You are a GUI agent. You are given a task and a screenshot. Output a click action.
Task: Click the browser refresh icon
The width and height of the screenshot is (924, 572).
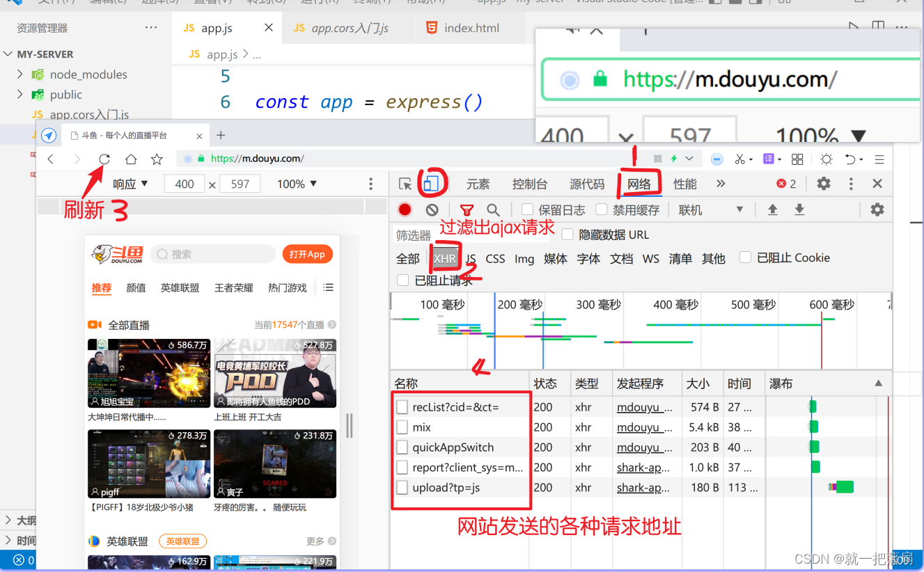104,159
